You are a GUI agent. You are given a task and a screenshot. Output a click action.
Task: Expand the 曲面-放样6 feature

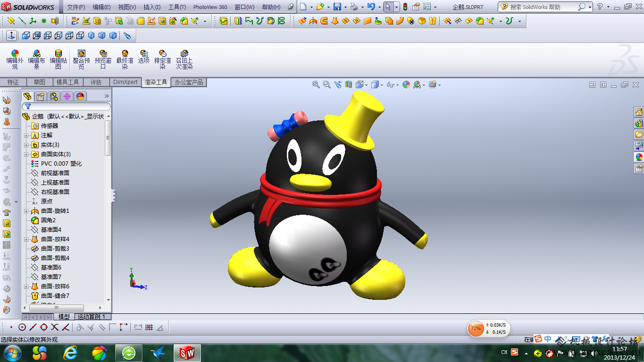[26, 286]
